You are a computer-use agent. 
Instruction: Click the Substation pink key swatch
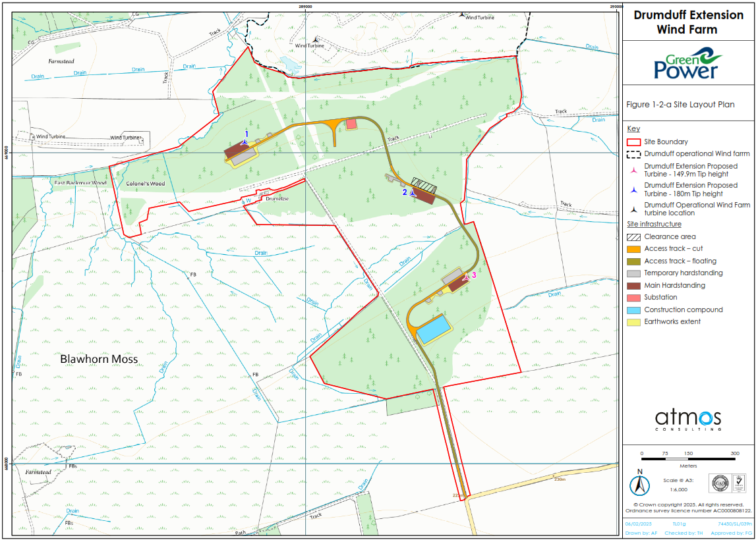pos(633,298)
